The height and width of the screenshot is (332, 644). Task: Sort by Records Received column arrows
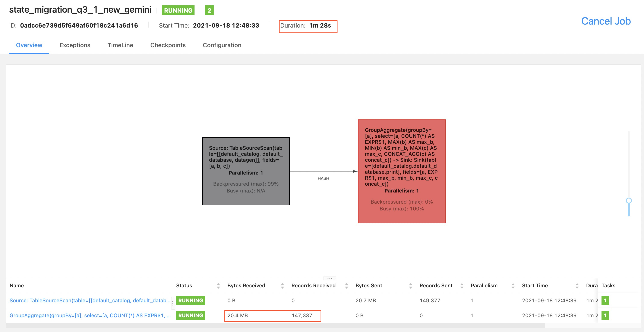pos(346,286)
